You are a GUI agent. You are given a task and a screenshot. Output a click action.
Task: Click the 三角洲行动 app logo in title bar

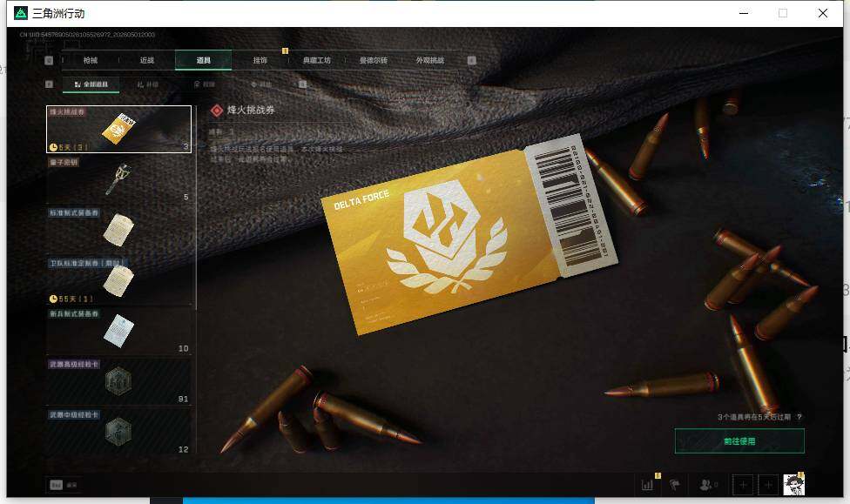[x=21, y=13]
